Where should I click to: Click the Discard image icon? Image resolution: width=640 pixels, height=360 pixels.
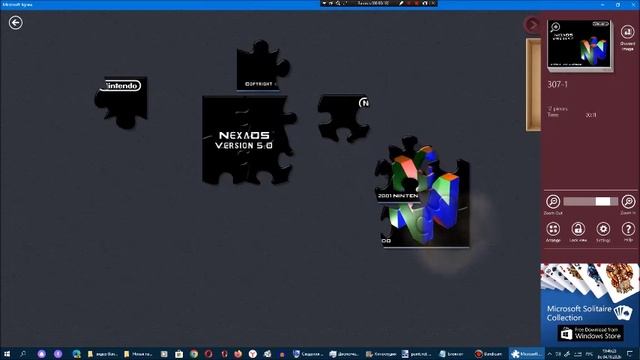pyautogui.click(x=627, y=32)
